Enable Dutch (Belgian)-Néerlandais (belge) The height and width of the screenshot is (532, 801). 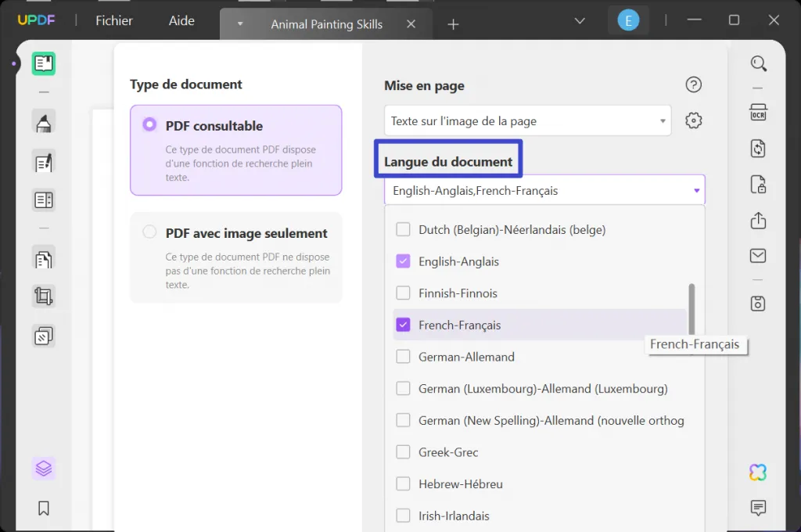pos(404,229)
